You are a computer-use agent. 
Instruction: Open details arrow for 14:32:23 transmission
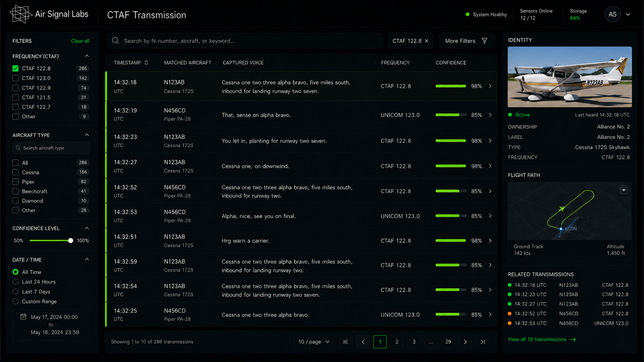tap(490, 141)
